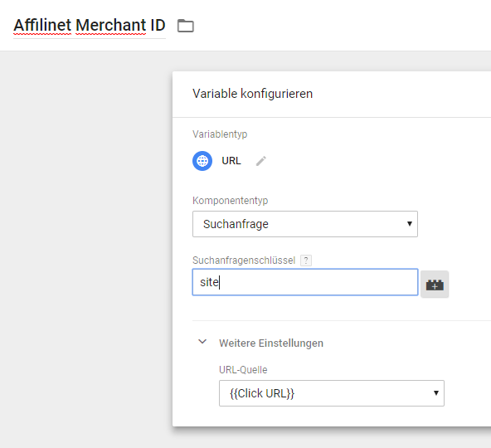
Task: Open the Komponententyp dropdown showing Suchanfrage
Action: point(305,224)
